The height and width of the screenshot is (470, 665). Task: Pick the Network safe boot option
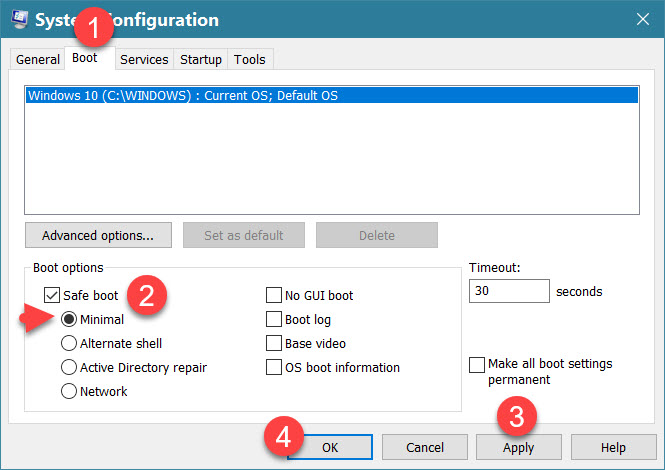pyautogui.click(x=69, y=391)
